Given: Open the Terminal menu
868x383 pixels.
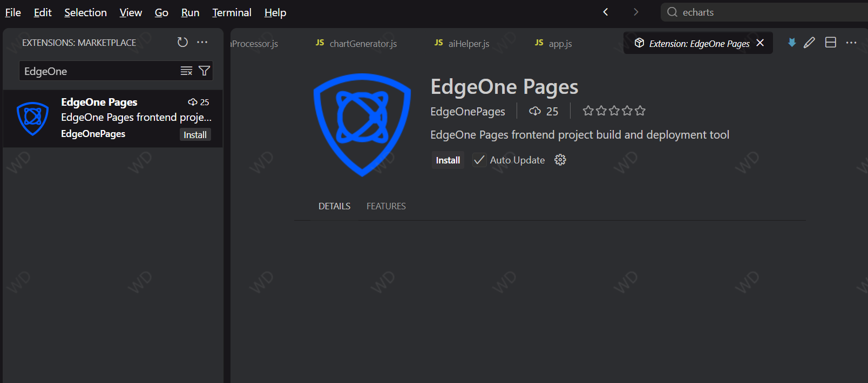Looking at the screenshot, I should pyautogui.click(x=232, y=12).
